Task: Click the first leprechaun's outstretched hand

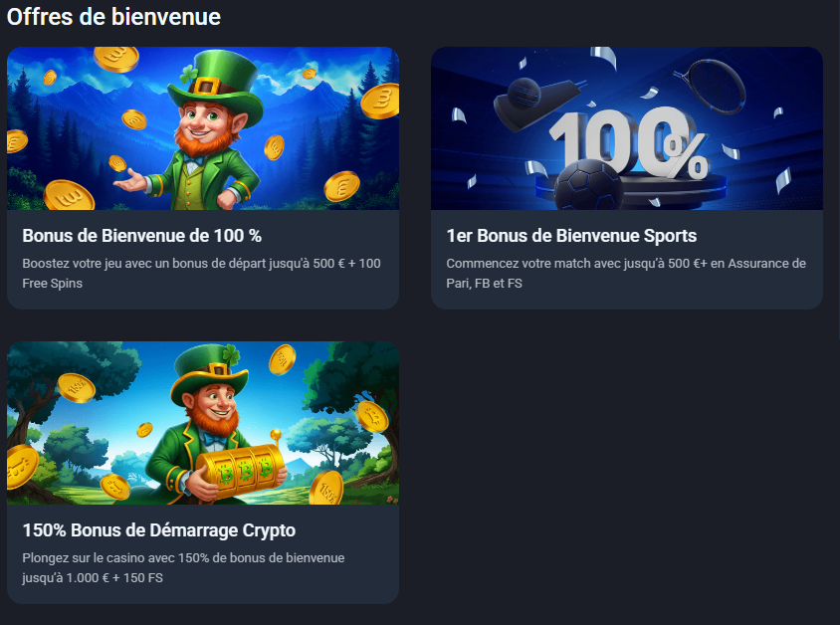Action: point(130,182)
